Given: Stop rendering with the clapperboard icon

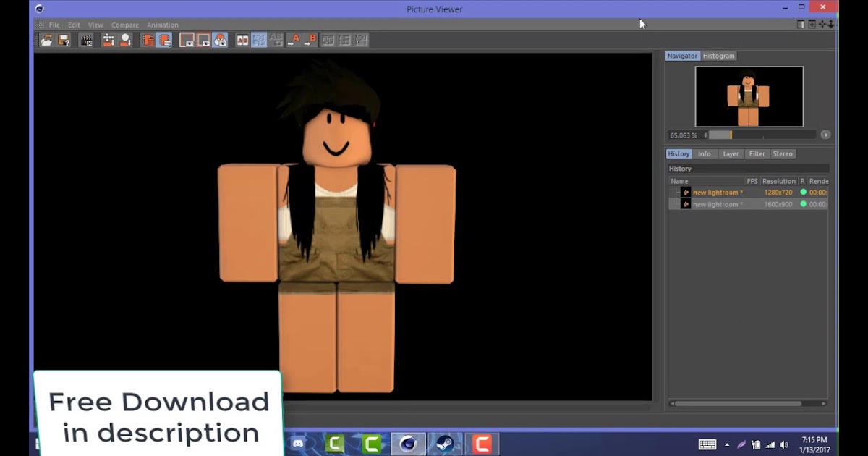Looking at the screenshot, I should 86,41.
